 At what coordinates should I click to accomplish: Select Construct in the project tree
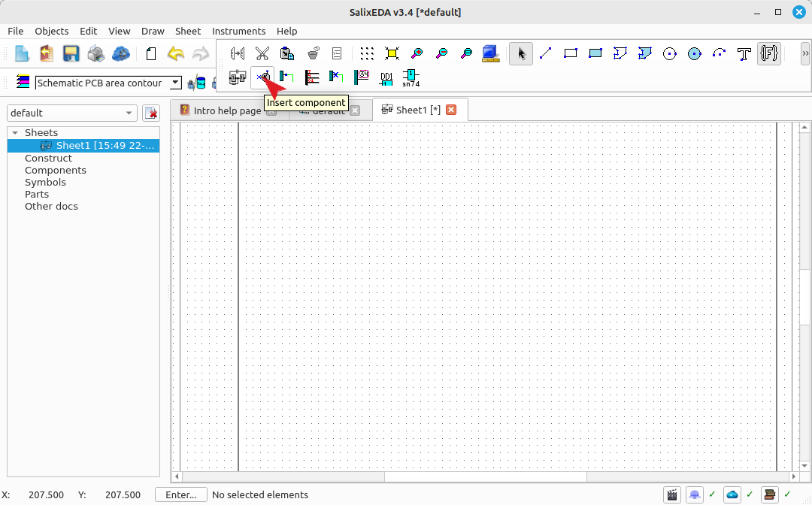48,159
